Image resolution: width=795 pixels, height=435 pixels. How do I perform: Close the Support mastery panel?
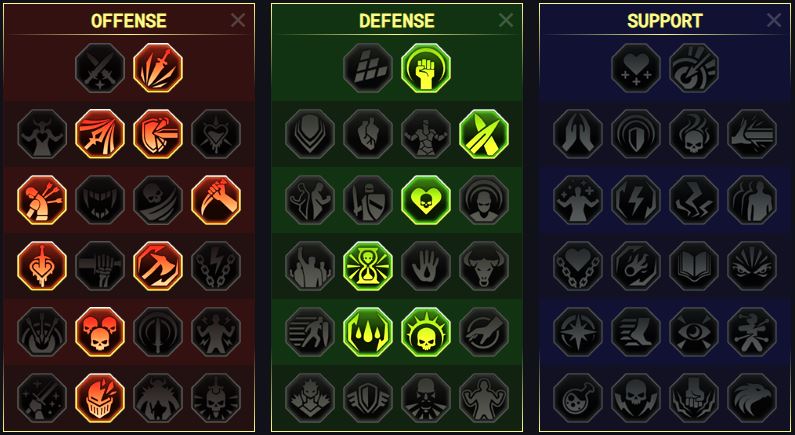point(774,20)
